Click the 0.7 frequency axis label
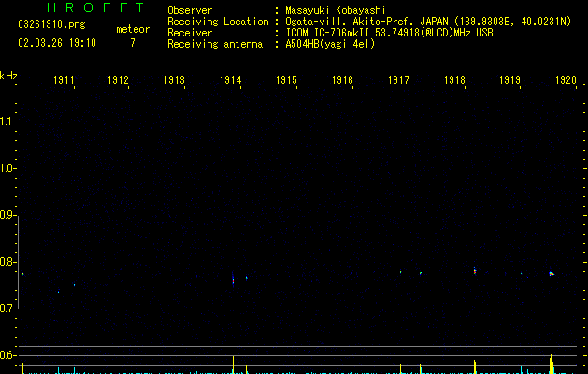The image size is (588, 374). [x=7, y=309]
